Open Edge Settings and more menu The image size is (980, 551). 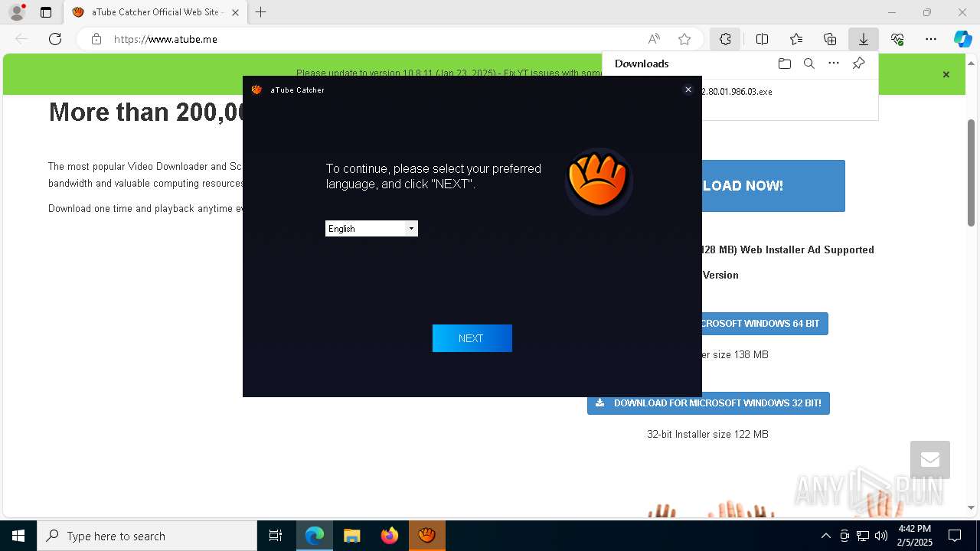pyautogui.click(x=931, y=39)
